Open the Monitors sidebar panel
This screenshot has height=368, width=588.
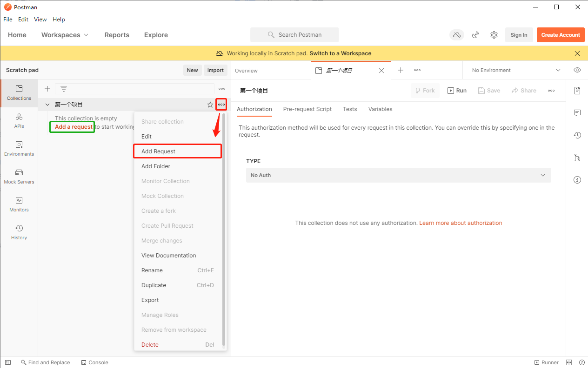pos(19,204)
